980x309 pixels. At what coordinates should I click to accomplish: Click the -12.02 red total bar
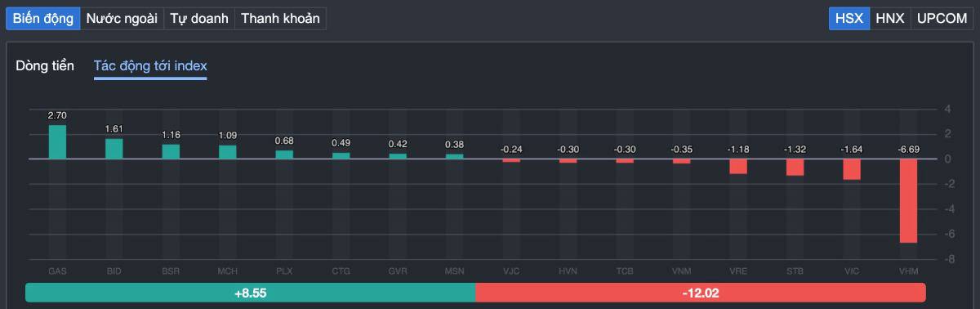pyautogui.click(x=701, y=292)
